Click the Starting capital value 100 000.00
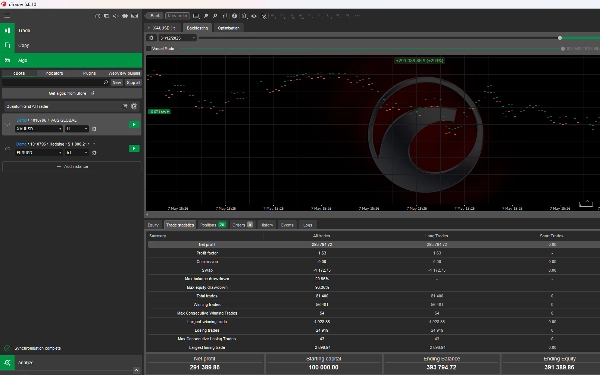This screenshot has height=375, width=600. pos(323,367)
